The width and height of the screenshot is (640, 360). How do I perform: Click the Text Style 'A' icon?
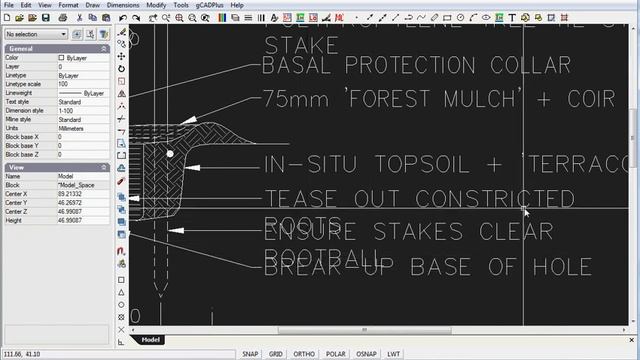pos(274,18)
